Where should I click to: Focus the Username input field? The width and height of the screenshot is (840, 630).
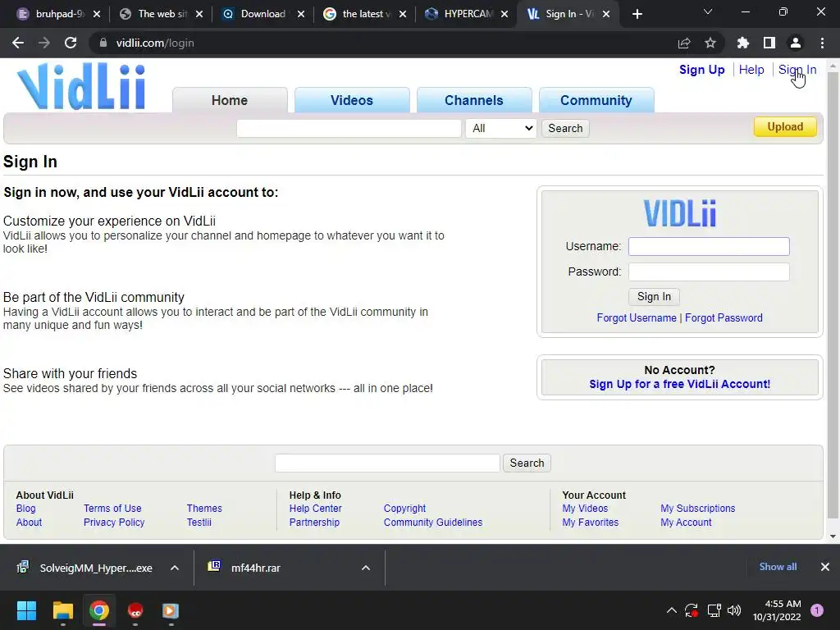click(709, 246)
